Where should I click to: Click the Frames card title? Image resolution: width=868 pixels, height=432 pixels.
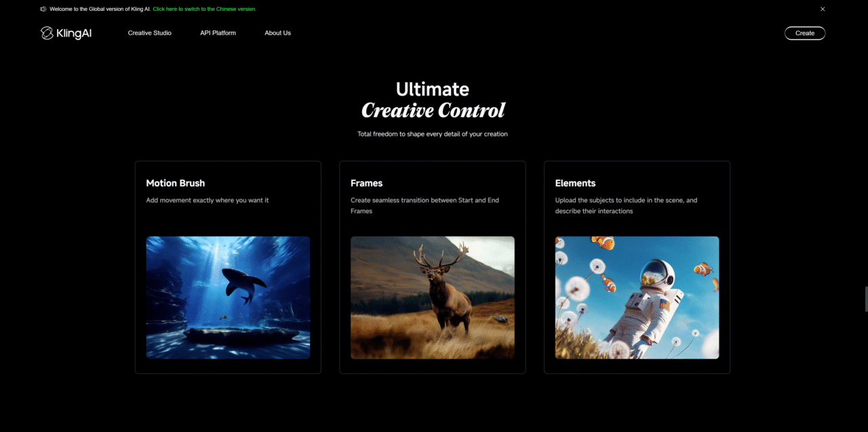point(366,183)
